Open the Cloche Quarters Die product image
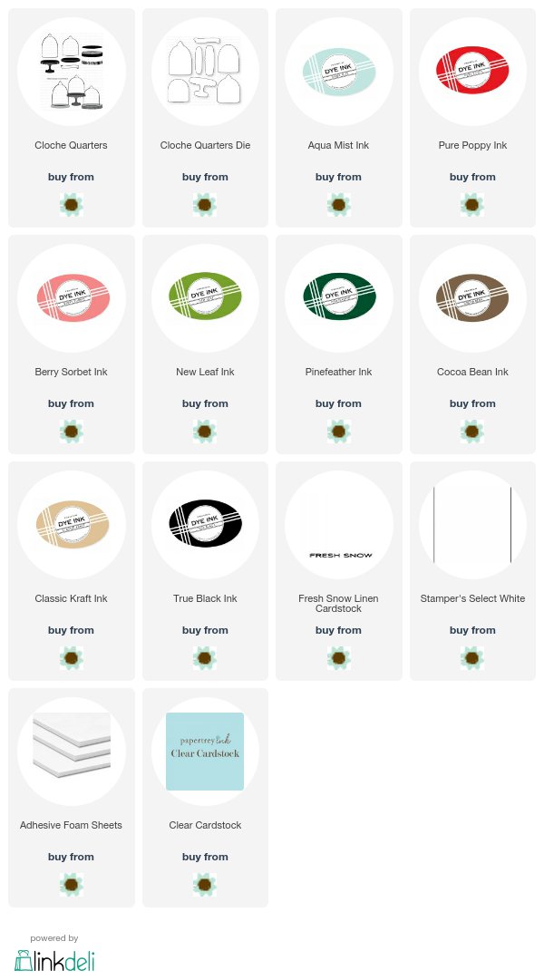Image resolution: width=544 pixels, height=980 pixels. (205, 72)
